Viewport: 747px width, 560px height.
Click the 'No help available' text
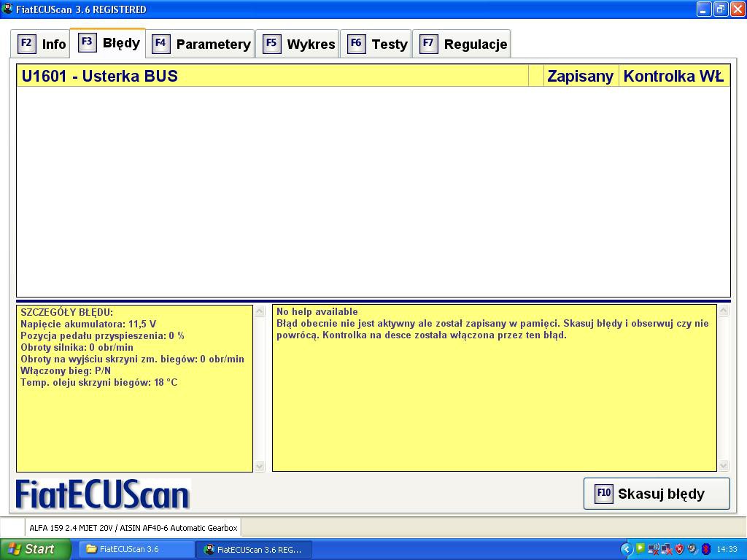[x=317, y=311]
